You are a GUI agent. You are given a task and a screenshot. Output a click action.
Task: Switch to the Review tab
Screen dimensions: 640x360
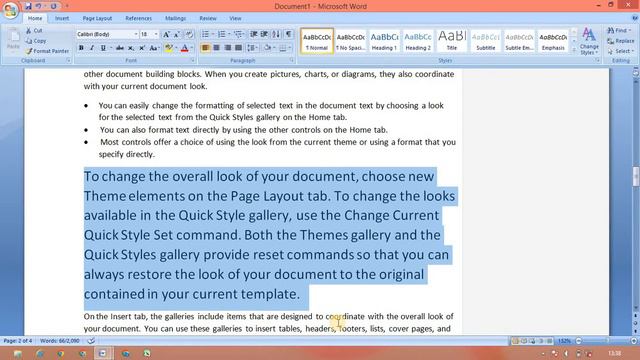tap(208, 18)
